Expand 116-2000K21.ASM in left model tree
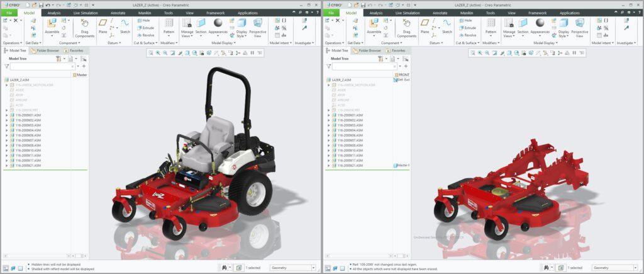 [6, 166]
